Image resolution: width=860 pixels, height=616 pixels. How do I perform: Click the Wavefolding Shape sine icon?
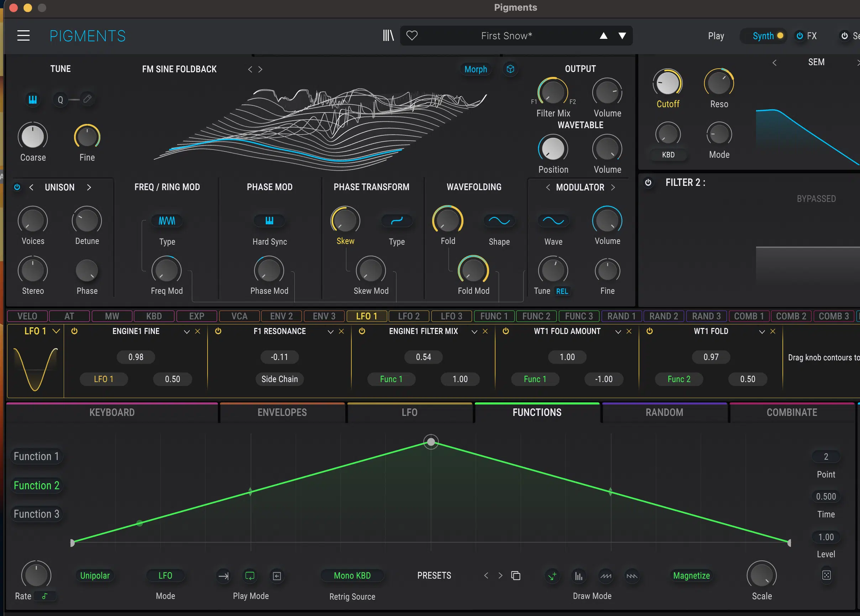click(x=499, y=221)
